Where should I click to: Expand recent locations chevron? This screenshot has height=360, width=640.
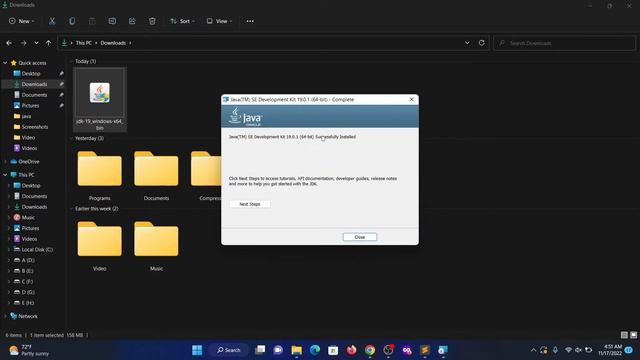click(x=36, y=43)
